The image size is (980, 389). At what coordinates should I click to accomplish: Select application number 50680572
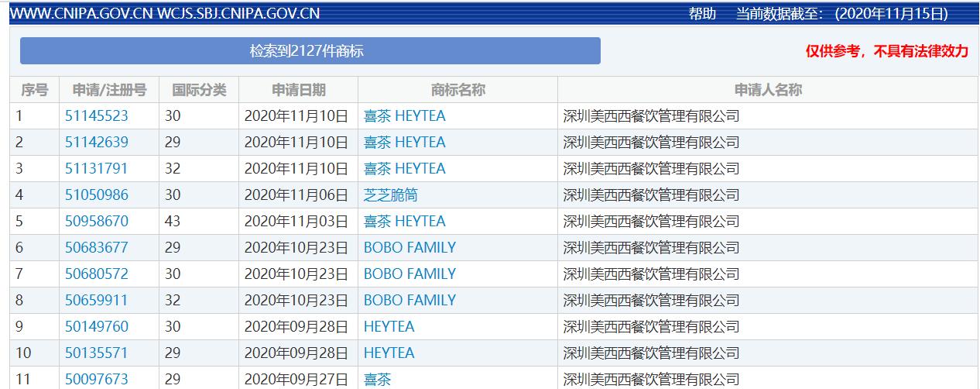[97, 274]
